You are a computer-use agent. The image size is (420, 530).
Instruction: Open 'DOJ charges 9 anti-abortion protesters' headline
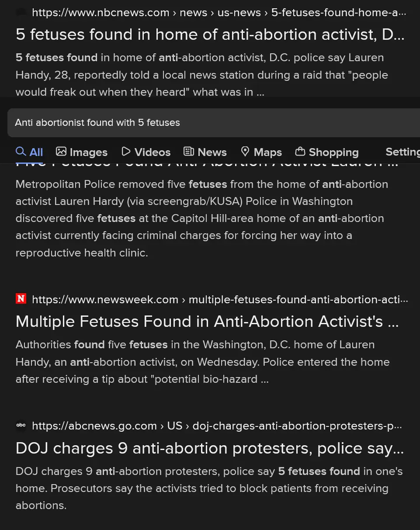(209, 448)
